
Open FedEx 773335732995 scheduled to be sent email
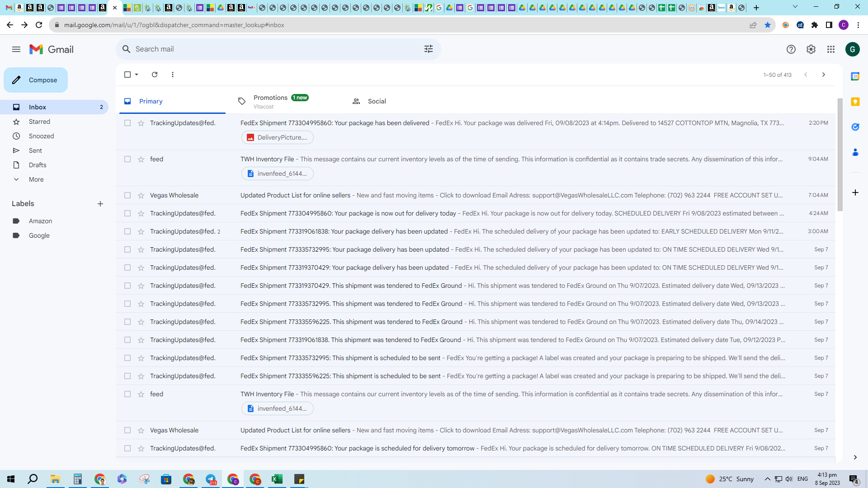point(476,358)
